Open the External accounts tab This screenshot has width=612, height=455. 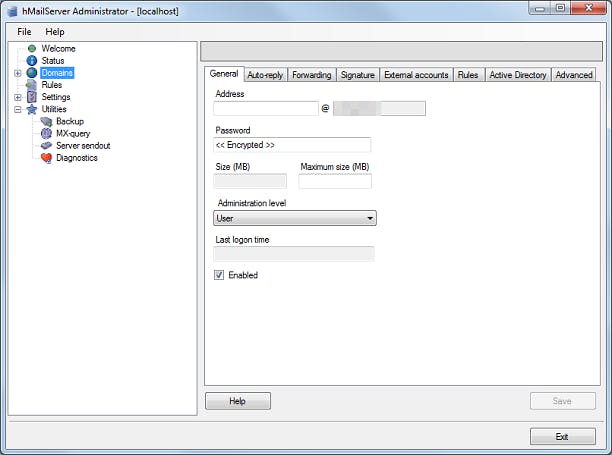click(416, 75)
